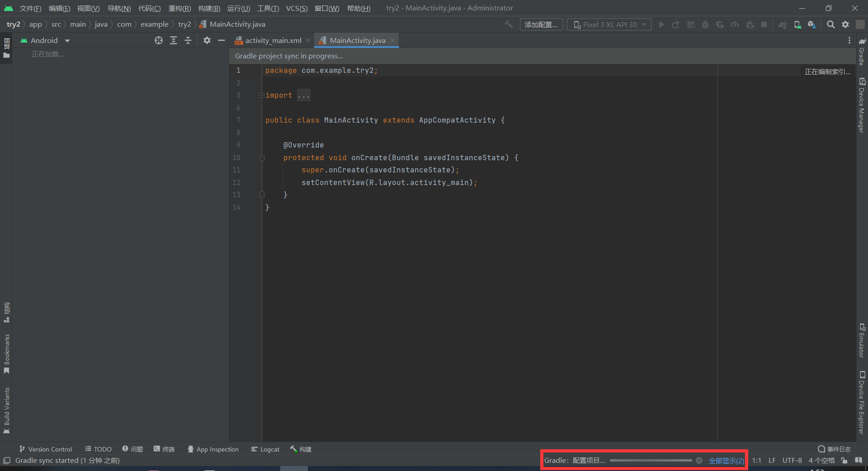Click the Apply Changes and Restart Activity icon
The width and height of the screenshot is (868, 471).
676,24
